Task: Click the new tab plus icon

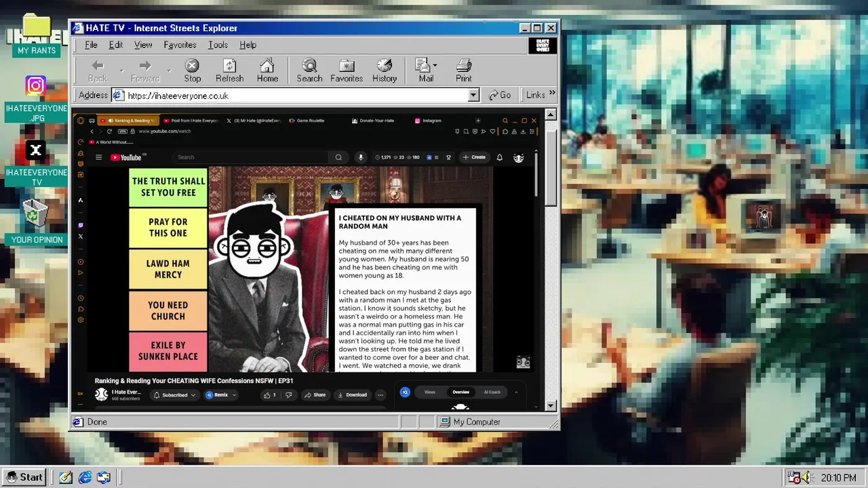Action: coord(478,121)
